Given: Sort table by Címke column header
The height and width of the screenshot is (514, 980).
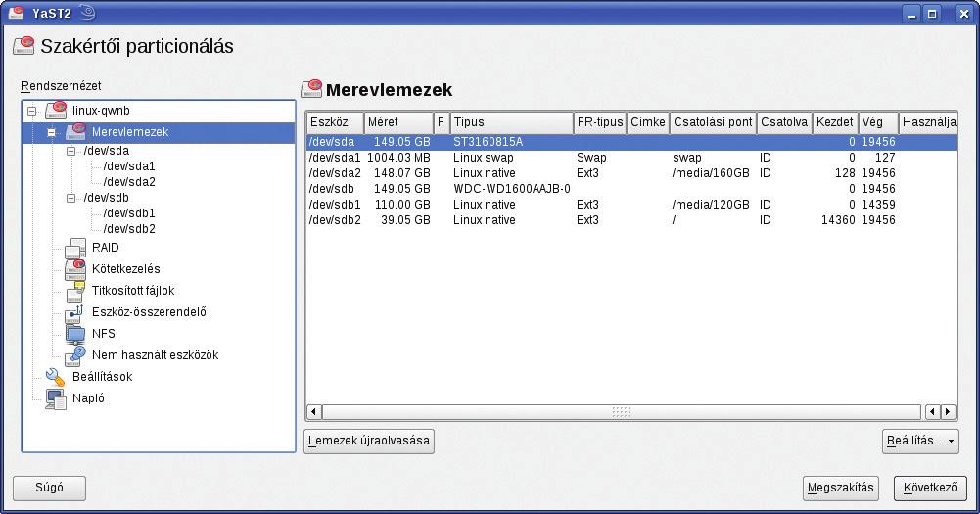Looking at the screenshot, I should 648,122.
